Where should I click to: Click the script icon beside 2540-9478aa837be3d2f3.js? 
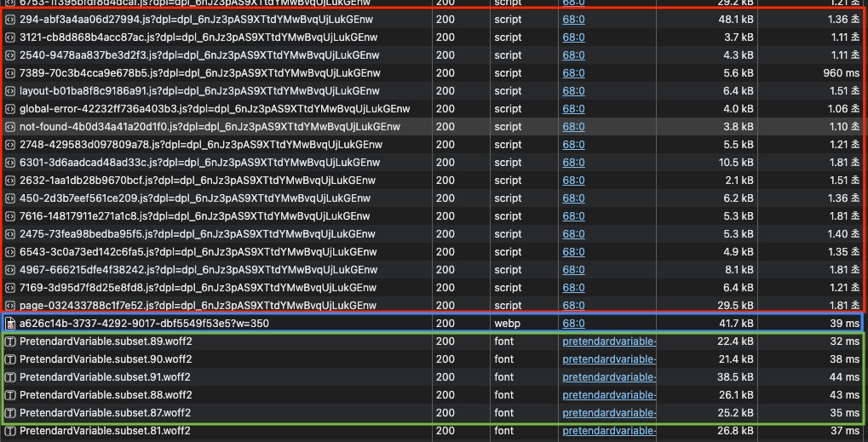[x=9, y=55]
